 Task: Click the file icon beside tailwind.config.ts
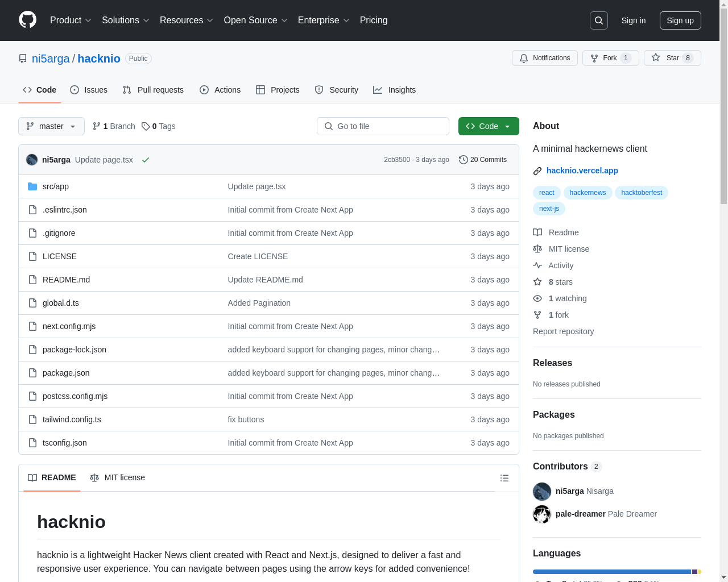pos(32,419)
